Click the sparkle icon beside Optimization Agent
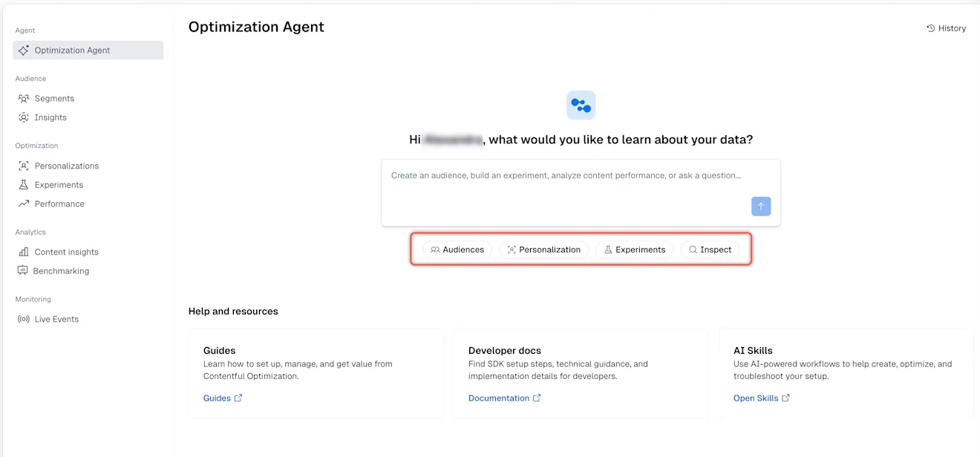The width and height of the screenshot is (980, 457). 24,51
